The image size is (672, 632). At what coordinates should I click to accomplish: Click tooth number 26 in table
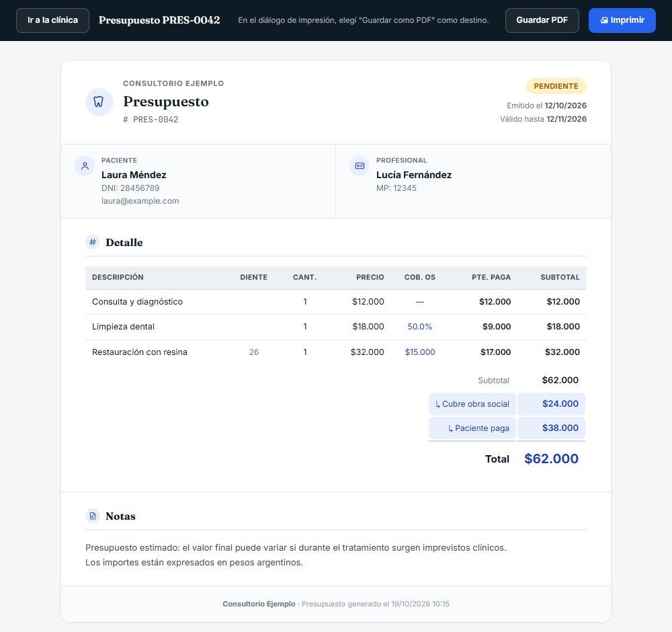[x=254, y=352]
